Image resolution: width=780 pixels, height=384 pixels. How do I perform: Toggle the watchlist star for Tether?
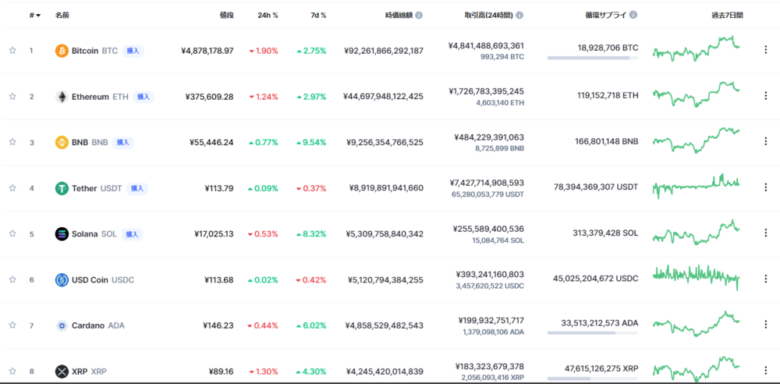(x=12, y=188)
